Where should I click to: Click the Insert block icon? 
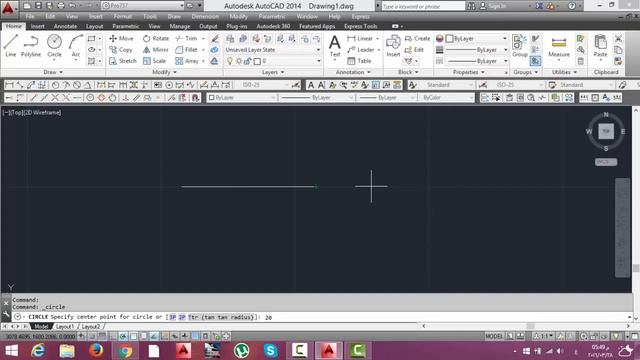pyautogui.click(x=393, y=45)
